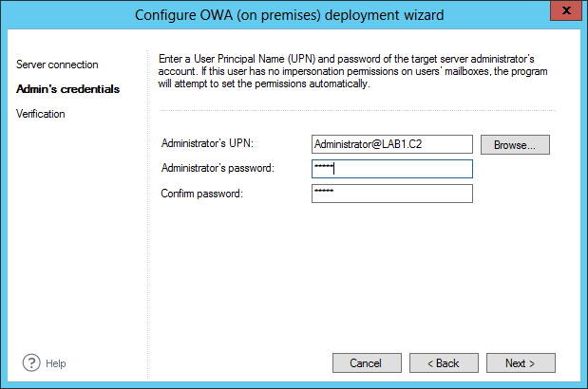Image resolution: width=588 pixels, height=389 pixels.
Task: Focus the Administrator's UPN field
Action: [x=392, y=144]
